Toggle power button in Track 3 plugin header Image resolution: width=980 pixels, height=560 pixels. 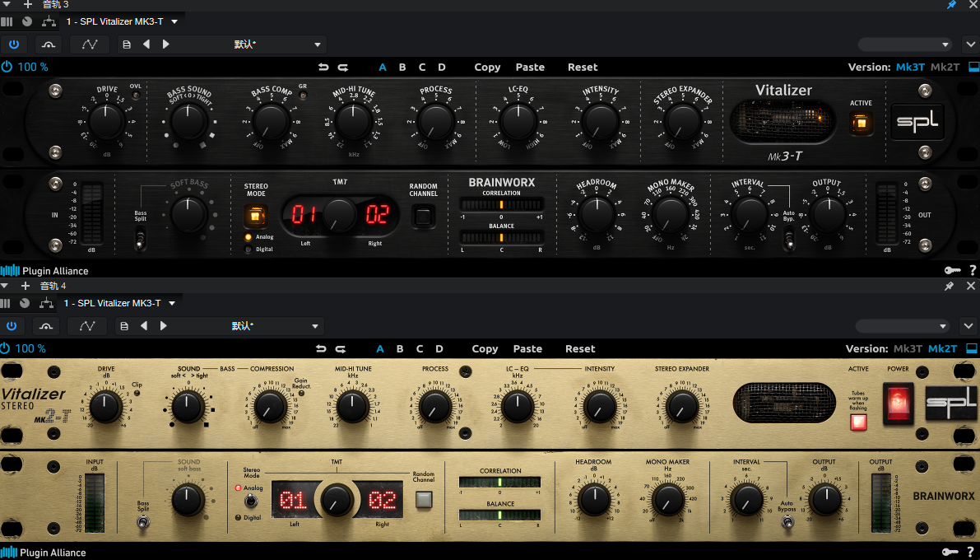pyautogui.click(x=14, y=44)
